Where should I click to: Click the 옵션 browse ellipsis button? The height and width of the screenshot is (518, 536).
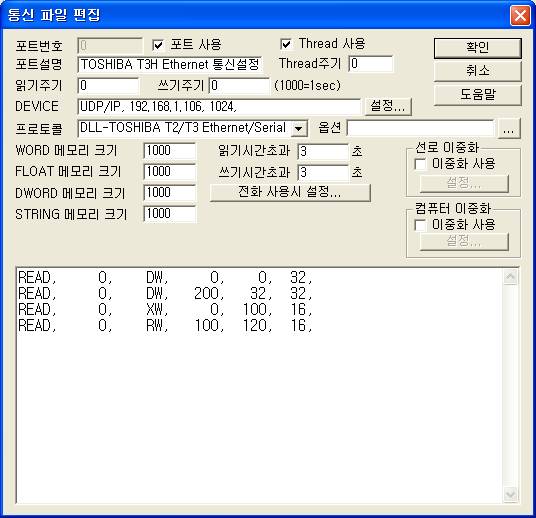tap(509, 129)
